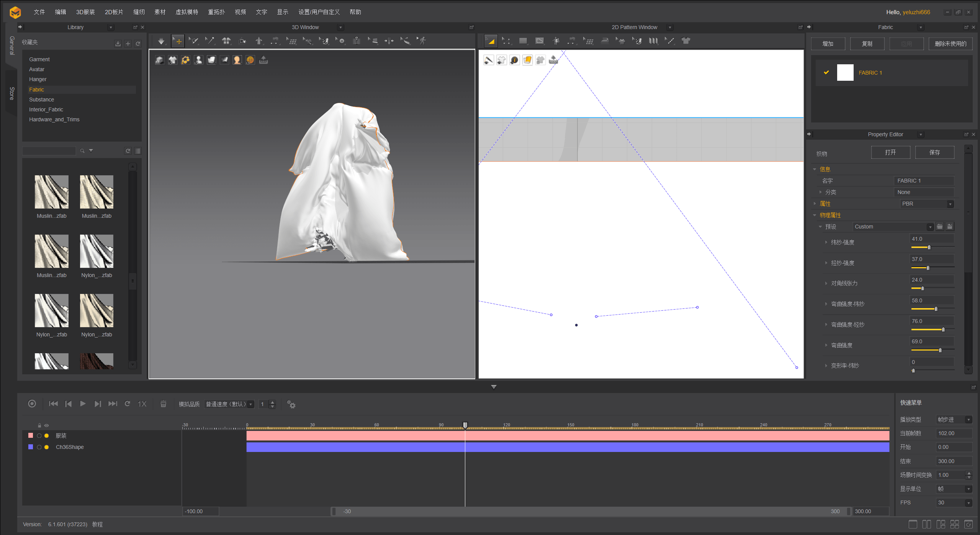980x535 pixels.
Task: Open the 3D服装 menu
Action: coord(85,12)
